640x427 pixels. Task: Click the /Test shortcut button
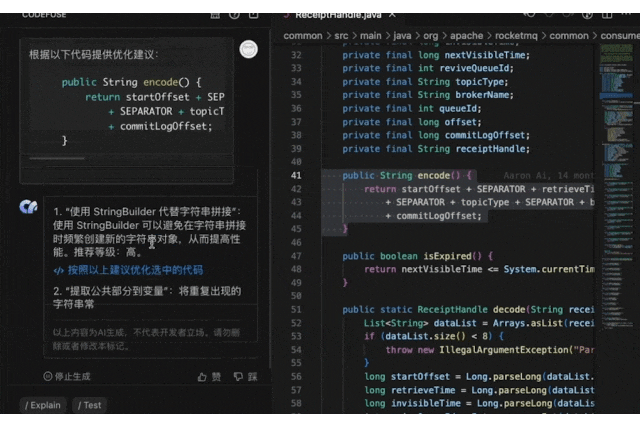pyautogui.click(x=88, y=405)
